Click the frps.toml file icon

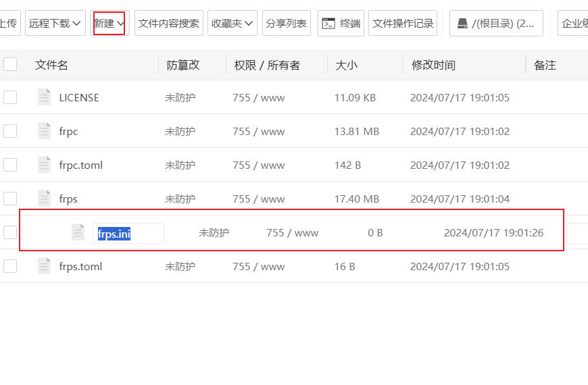[44, 266]
